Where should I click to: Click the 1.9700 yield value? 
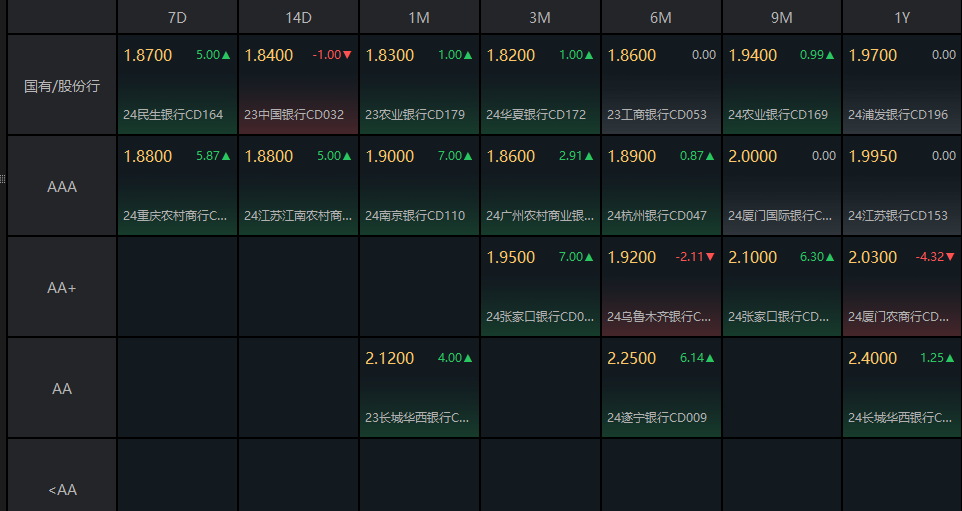point(872,55)
